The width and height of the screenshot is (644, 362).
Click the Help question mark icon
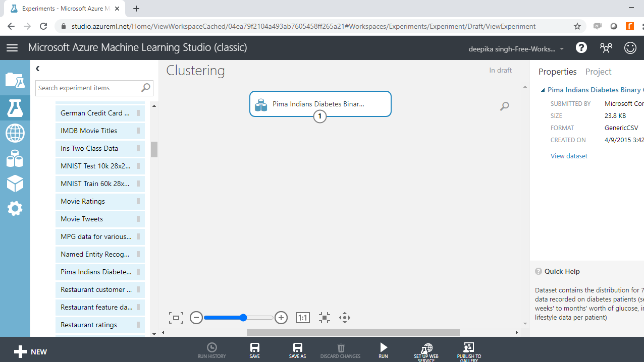(x=581, y=47)
